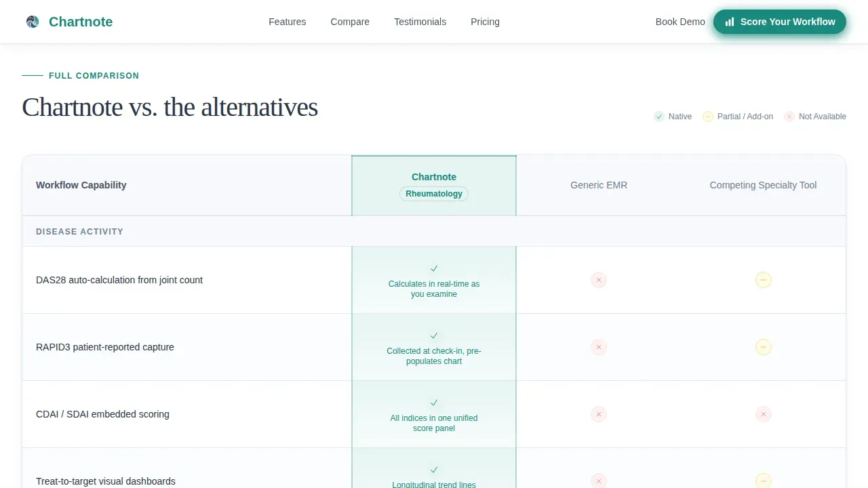Click the 'Native' legend label
Image resolution: width=868 pixels, height=488 pixels.
click(680, 117)
